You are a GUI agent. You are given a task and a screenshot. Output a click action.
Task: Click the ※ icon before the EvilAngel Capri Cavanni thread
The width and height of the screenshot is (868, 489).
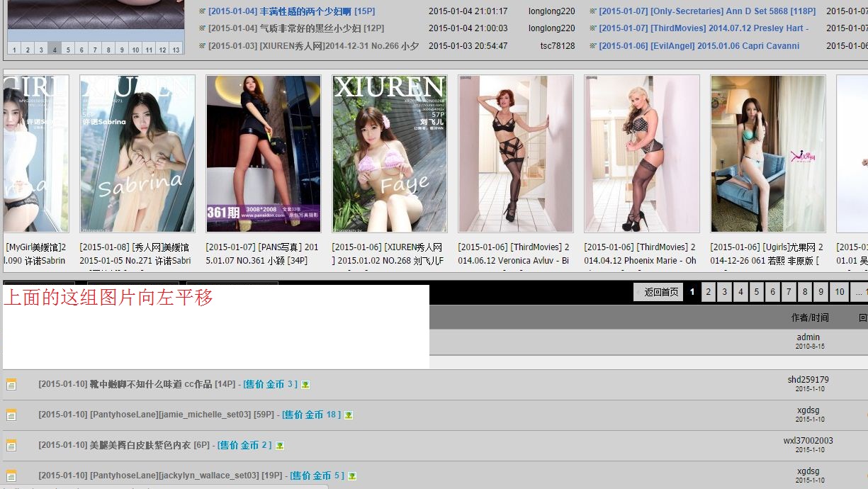click(x=592, y=46)
